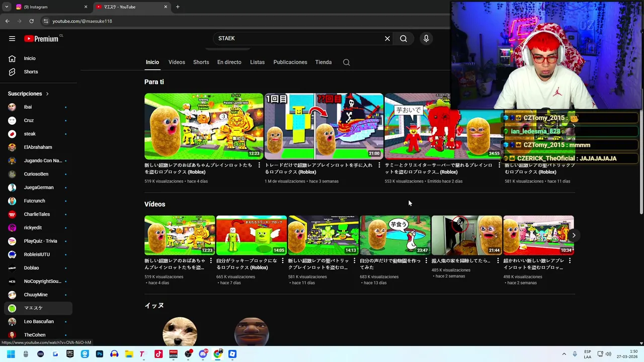
Task: Open the Ibai subscription channel
Action: tap(38, 107)
